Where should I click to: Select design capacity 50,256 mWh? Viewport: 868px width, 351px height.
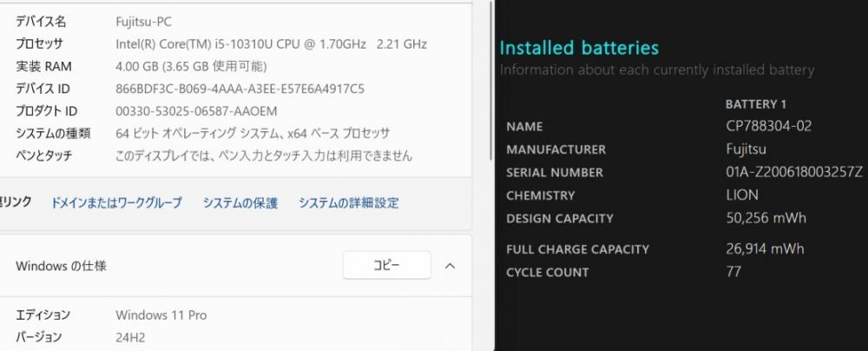[766, 218]
